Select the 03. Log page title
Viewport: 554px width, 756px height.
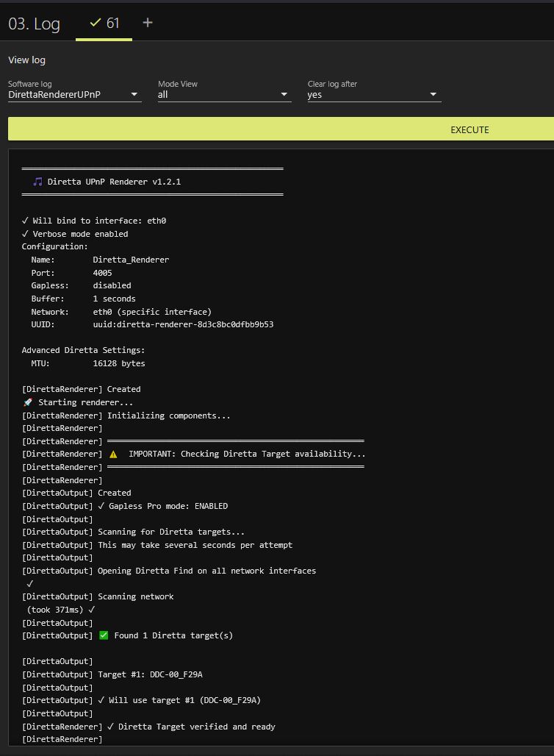[x=35, y=24]
